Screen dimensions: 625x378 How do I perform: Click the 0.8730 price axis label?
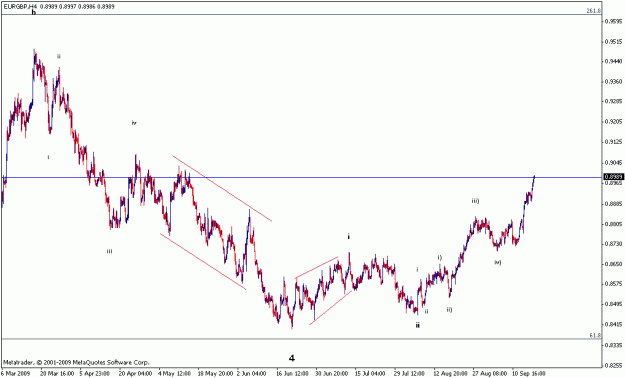(613, 244)
